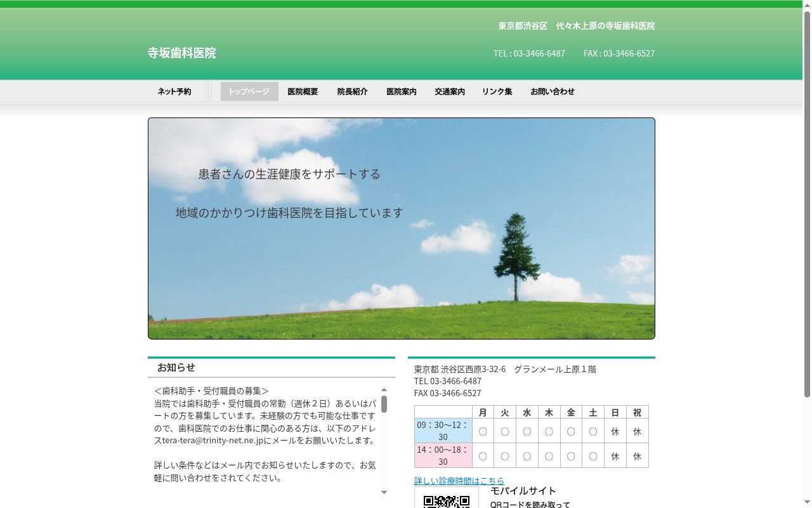This screenshot has width=812, height=508.
Task: Open the お問い合わせ contact page
Action: (553, 91)
